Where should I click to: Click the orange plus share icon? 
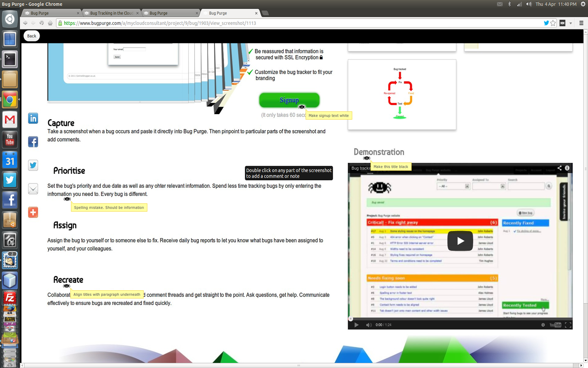tap(33, 212)
